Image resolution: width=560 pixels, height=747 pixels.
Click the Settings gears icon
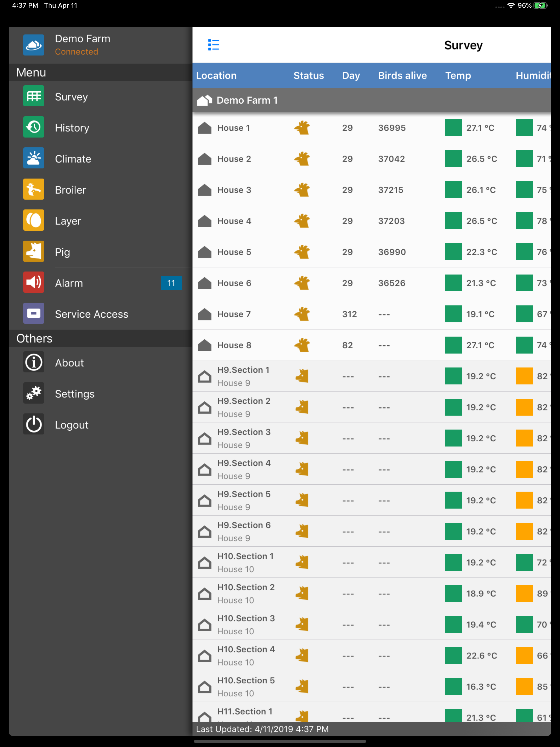point(34,393)
